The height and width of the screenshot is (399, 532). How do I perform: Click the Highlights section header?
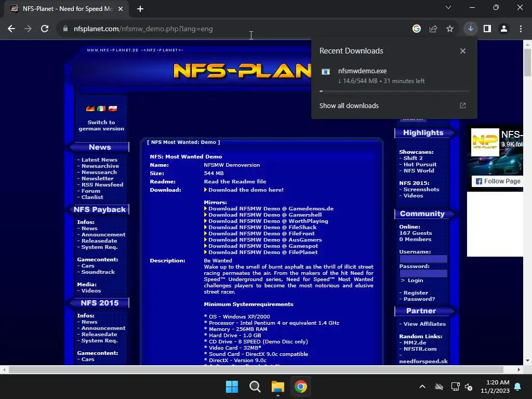coord(423,132)
